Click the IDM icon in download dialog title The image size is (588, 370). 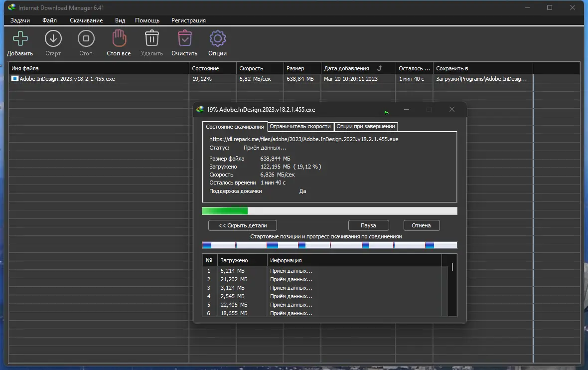(200, 109)
